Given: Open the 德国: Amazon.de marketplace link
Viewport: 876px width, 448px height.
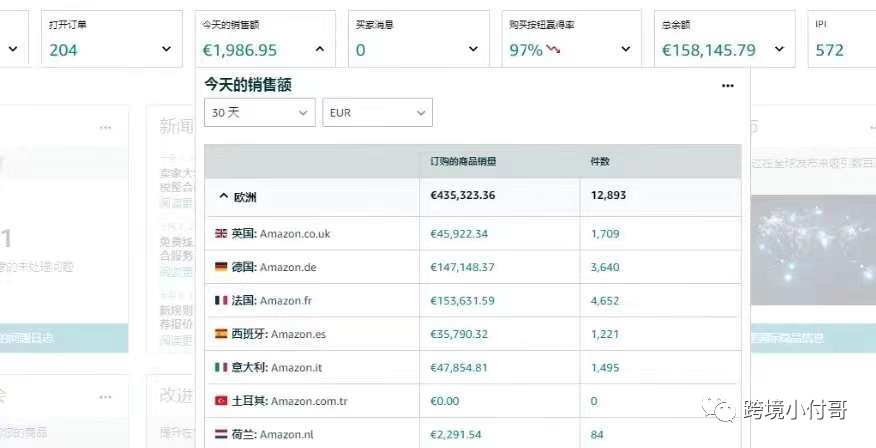Looking at the screenshot, I should click(274, 267).
